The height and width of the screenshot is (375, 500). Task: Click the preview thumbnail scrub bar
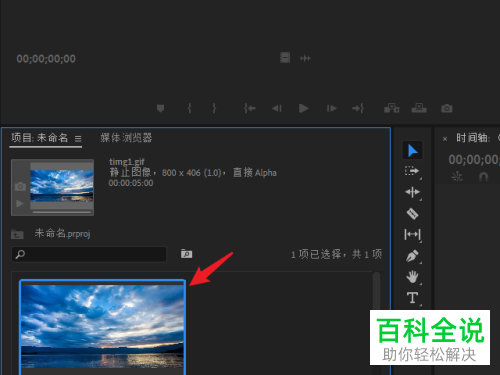(62, 212)
